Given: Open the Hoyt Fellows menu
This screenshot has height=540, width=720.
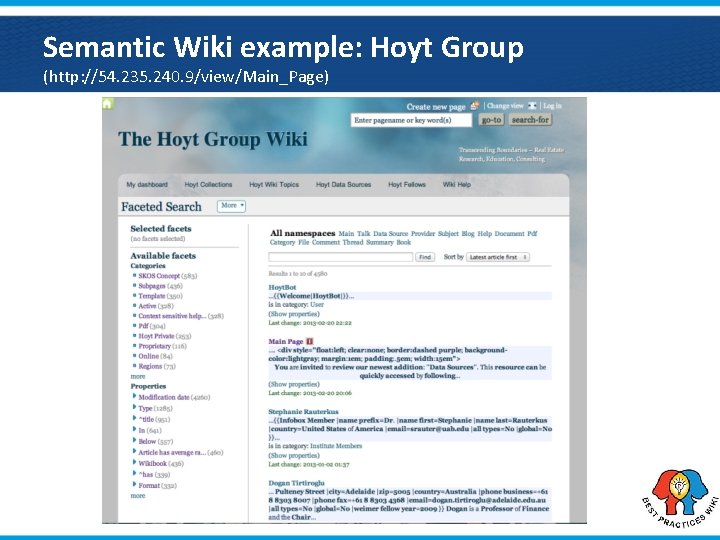Looking at the screenshot, I should click(407, 185).
